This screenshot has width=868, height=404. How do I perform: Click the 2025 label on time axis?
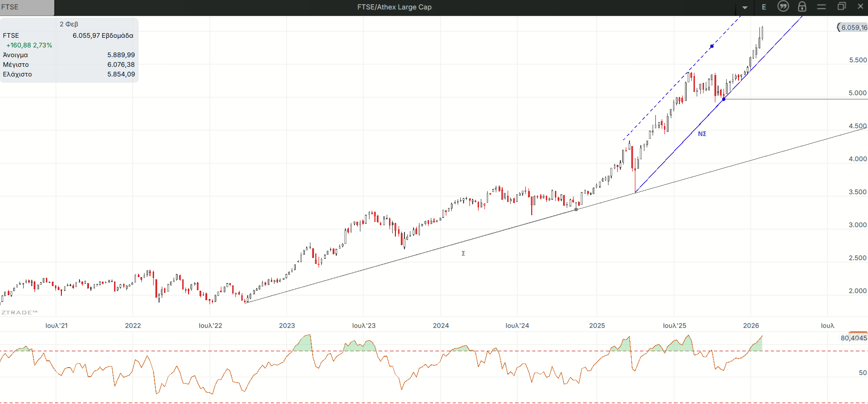597,325
